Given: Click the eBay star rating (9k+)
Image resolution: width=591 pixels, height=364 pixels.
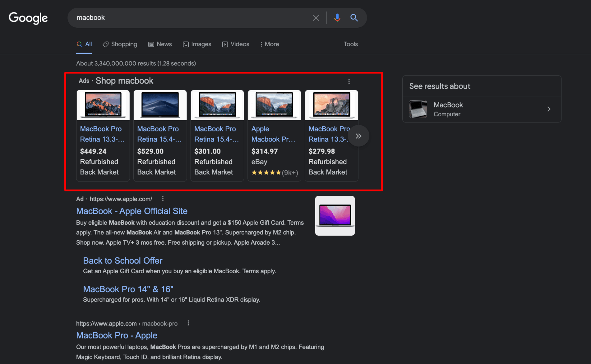Looking at the screenshot, I should coord(275,173).
